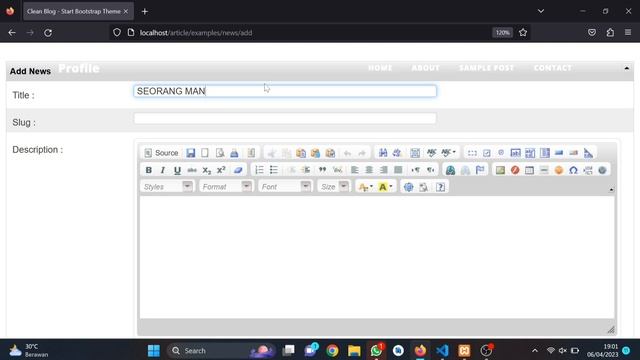Open the document Preview icon
Viewport: 640px width, 360px height.
click(220, 153)
